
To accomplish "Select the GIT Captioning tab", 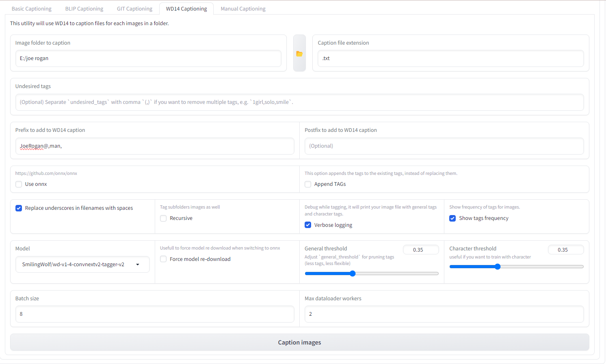I will tap(134, 9).
